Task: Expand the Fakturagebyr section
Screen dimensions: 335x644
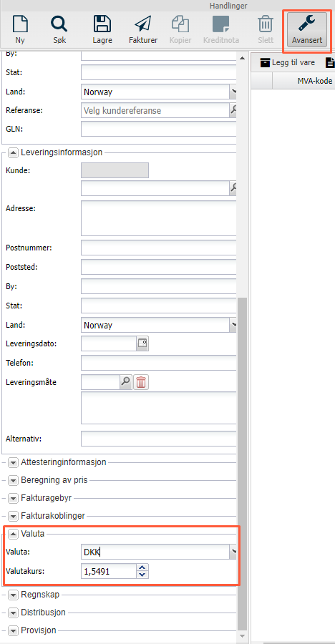Action: tap(14, 498)
